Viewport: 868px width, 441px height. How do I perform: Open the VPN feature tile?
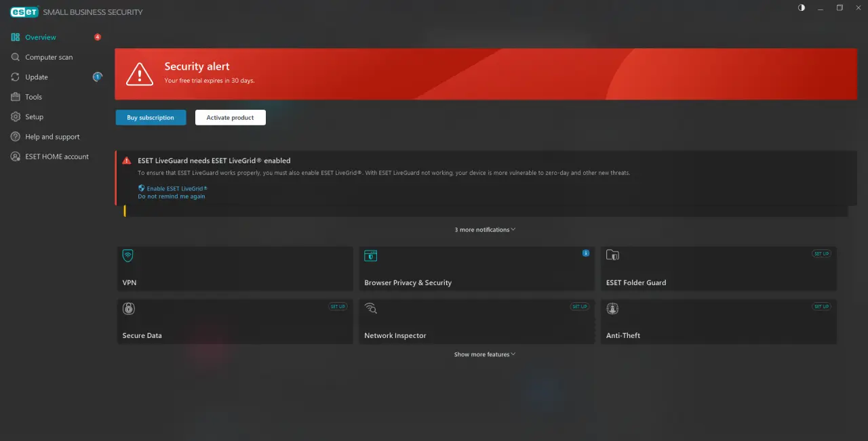[235, 269]
